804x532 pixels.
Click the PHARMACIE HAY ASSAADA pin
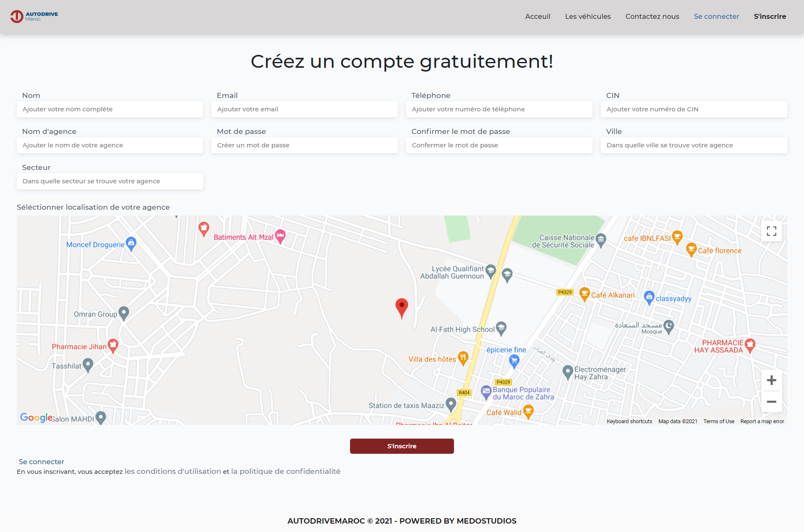[x=750, y=346]
